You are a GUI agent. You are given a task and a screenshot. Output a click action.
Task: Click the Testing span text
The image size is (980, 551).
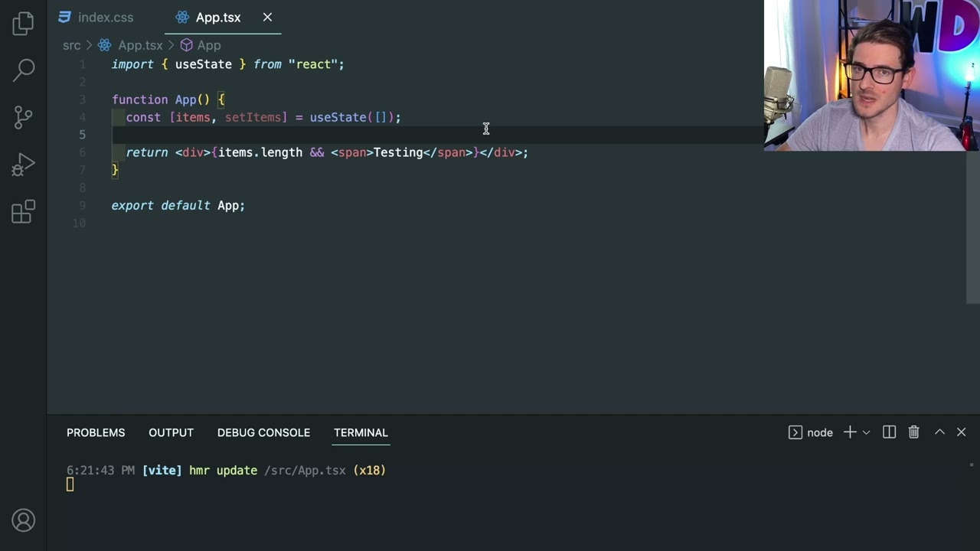398,152
